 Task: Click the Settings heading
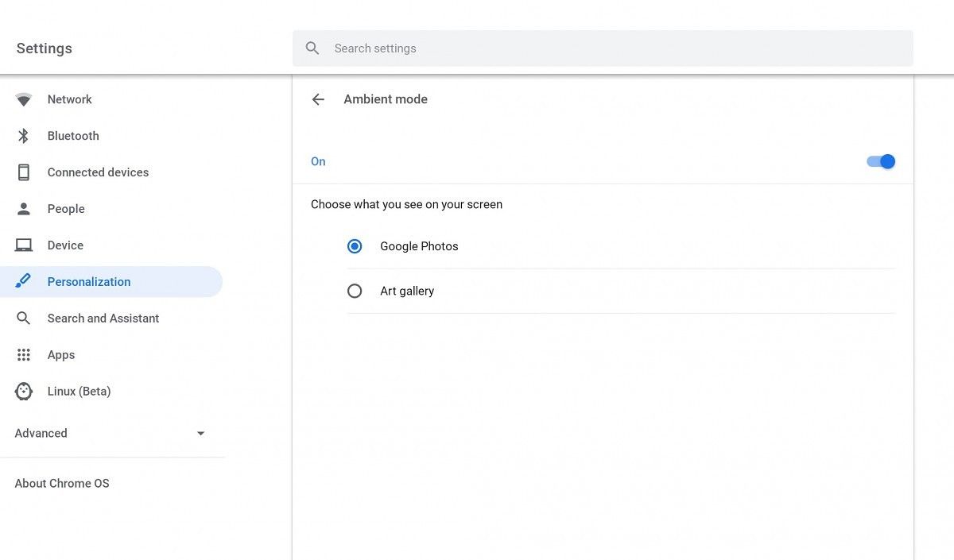pyautogui.click(x=44, y=48)
